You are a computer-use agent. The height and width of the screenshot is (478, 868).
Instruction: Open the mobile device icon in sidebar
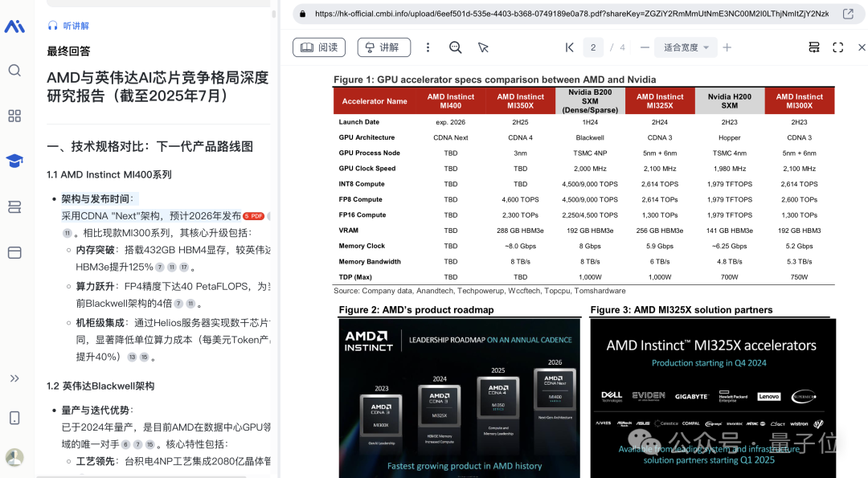click(x=14, y=418)
